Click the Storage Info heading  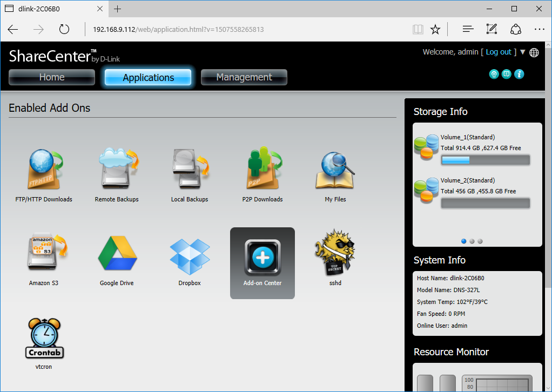pyautogui.click(x=440, y=112)
